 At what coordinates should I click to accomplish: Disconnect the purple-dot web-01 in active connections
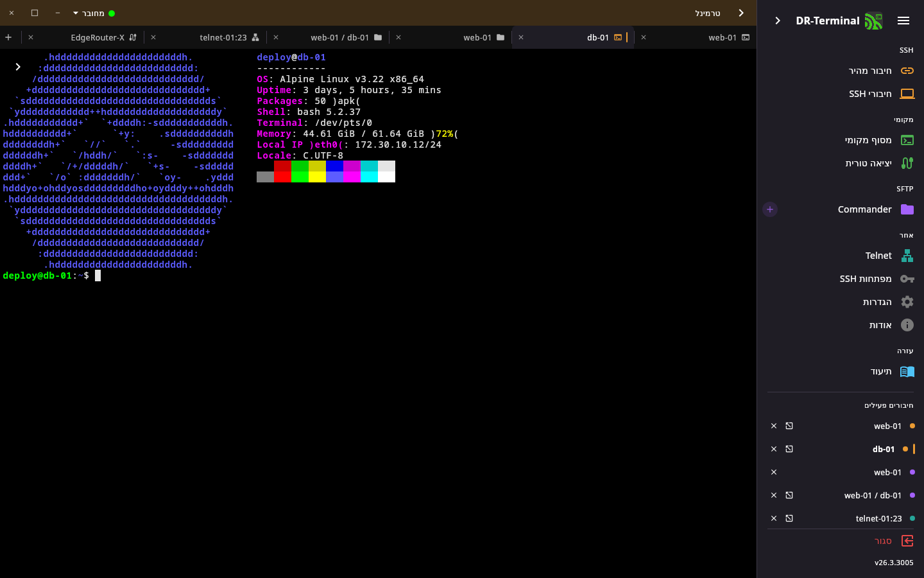774,472
